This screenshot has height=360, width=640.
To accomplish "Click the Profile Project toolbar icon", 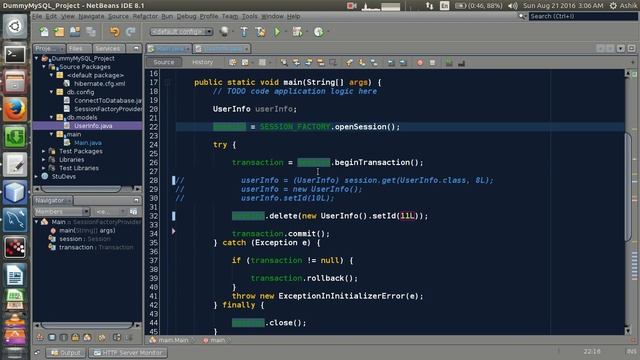I will (x=318, y=31).
